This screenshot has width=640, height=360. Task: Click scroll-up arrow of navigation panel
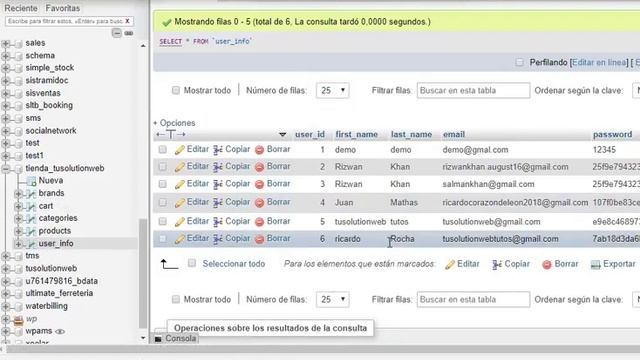[x=143, y=46]
